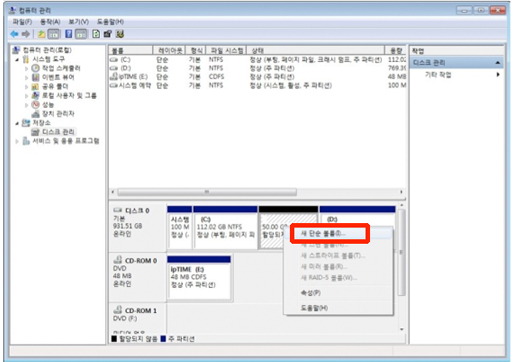The height and width of the screenshot is (362, 514).
Task: Expand 기타 작업 submenu arrow in actions pane
Action: 498,75
